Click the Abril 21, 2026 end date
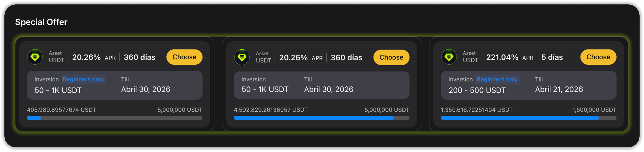This screenshot has height=152, width=644. (559, 90)
